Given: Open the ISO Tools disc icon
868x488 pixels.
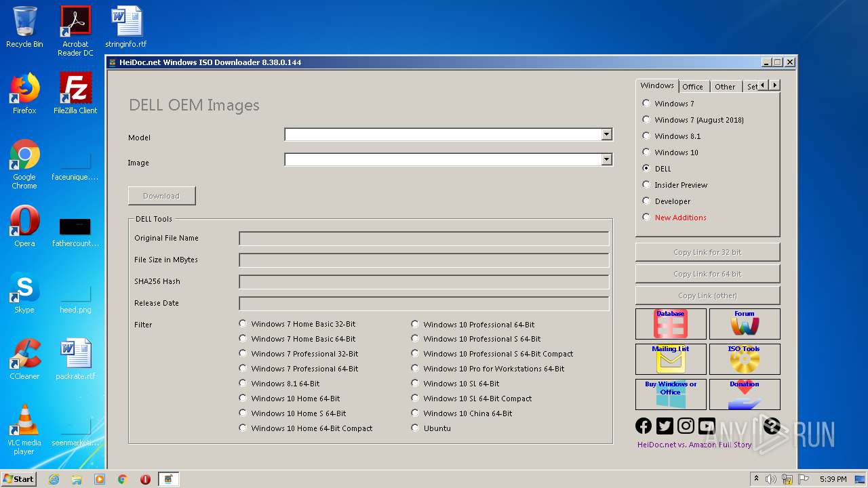Looking at the screenshot, I should point(745,359).
